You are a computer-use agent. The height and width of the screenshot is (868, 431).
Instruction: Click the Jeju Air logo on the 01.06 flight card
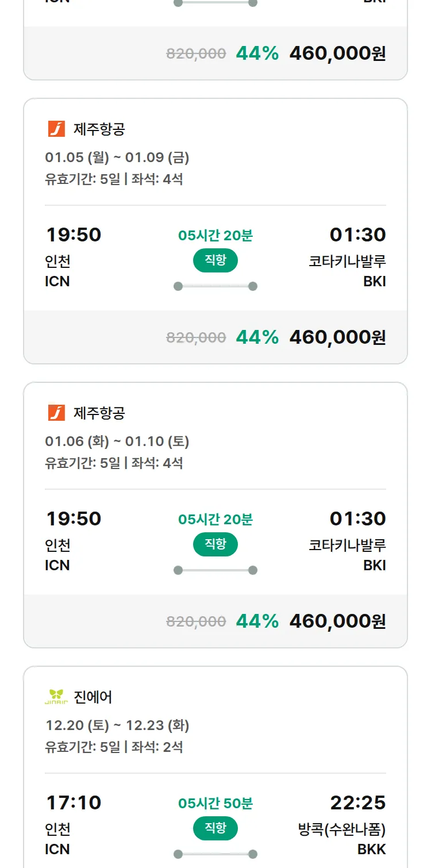pyautogui.click(x=56, y=413)
